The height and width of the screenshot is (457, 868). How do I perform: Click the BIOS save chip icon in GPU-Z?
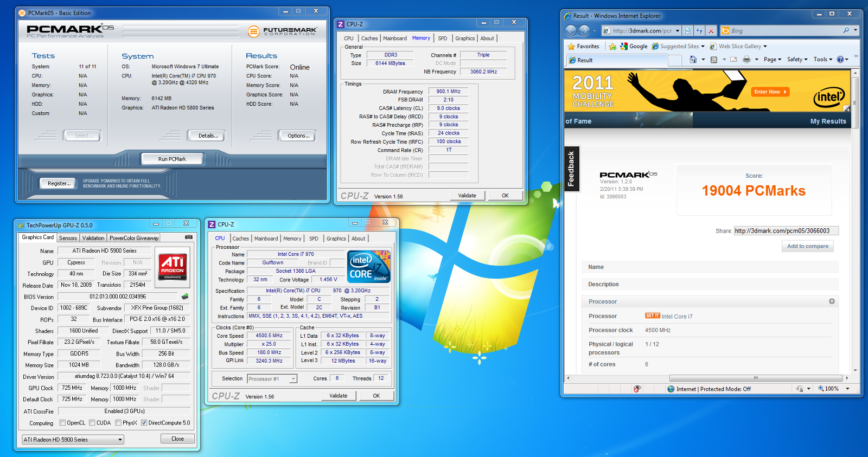(x=185, y=297)
